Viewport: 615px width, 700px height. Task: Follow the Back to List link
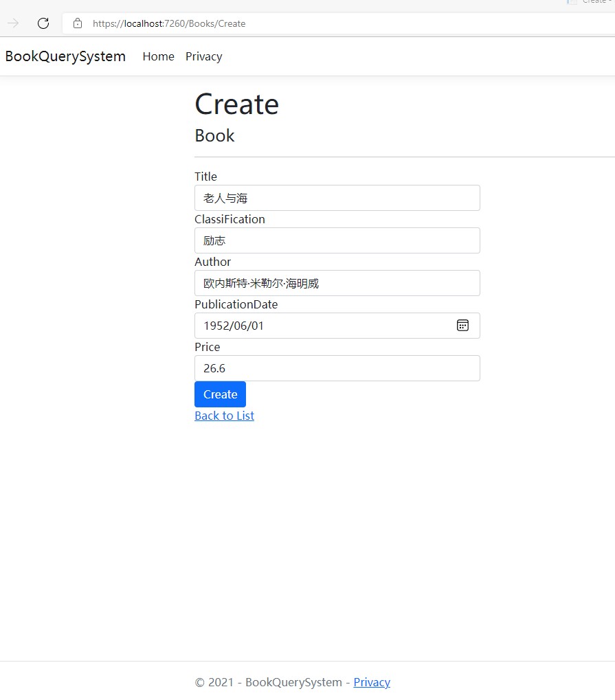coord(224,416)
